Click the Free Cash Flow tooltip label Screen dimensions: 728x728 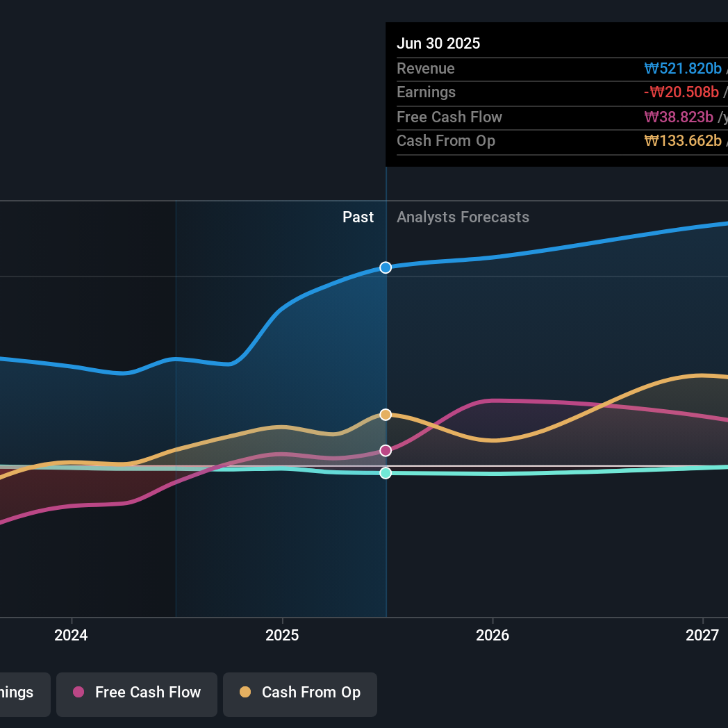pyautogui.click(x=449, y=117)
